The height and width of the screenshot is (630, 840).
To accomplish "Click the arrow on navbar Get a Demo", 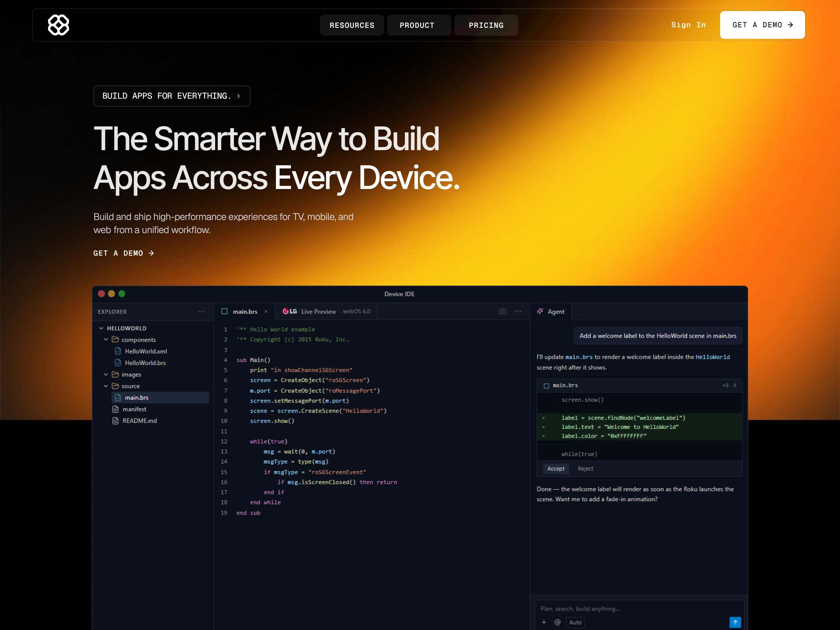I will [790, 25].
